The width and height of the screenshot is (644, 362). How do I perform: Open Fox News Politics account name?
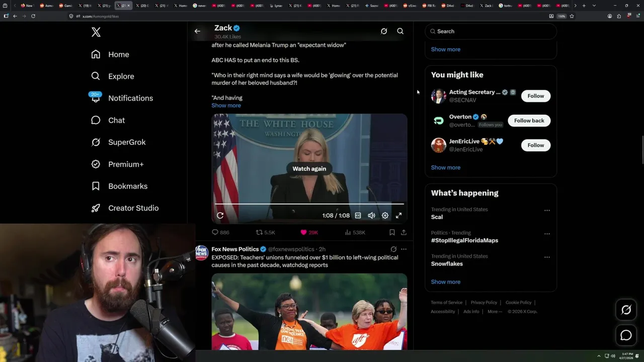tap(235, 249)
